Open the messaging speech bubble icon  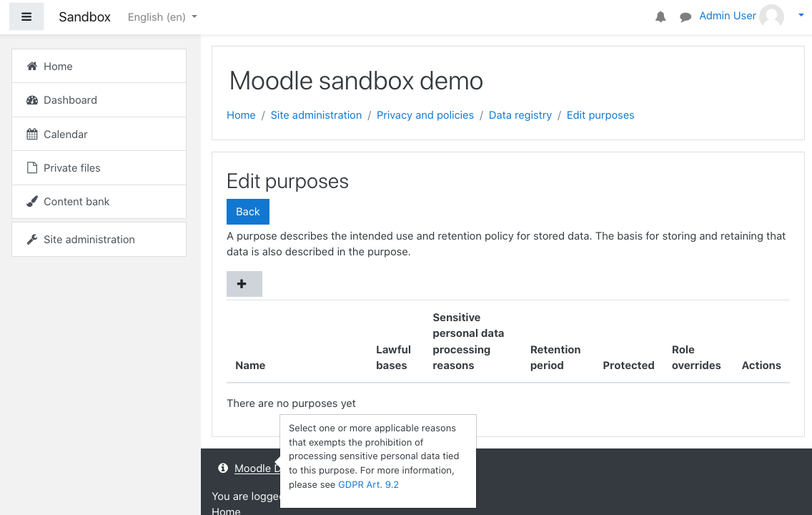point(685,17)
